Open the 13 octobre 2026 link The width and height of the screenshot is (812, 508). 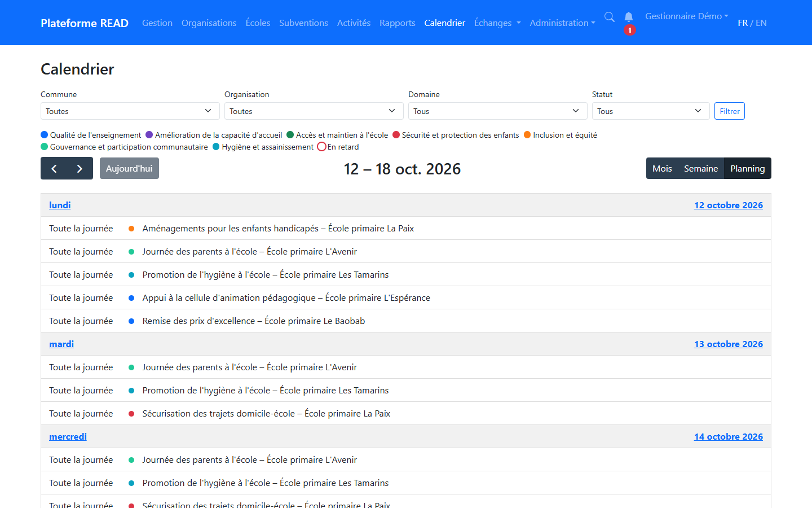point(729,344)
